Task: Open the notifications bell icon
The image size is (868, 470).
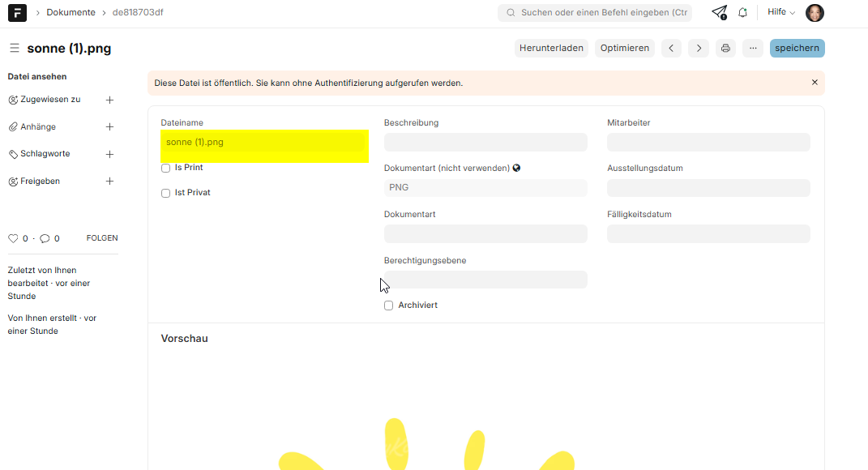Action: point(742,13)
